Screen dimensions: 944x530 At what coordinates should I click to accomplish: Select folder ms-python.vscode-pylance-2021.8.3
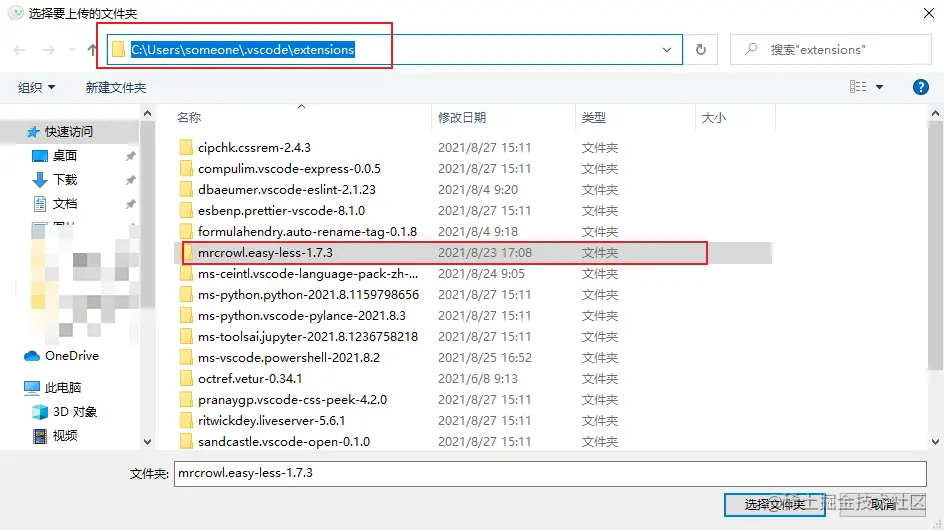(x=302, y=316)
